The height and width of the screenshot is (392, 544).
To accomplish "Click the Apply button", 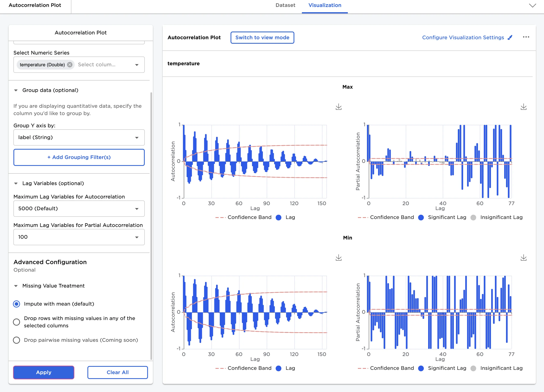I will pos(44,372).
